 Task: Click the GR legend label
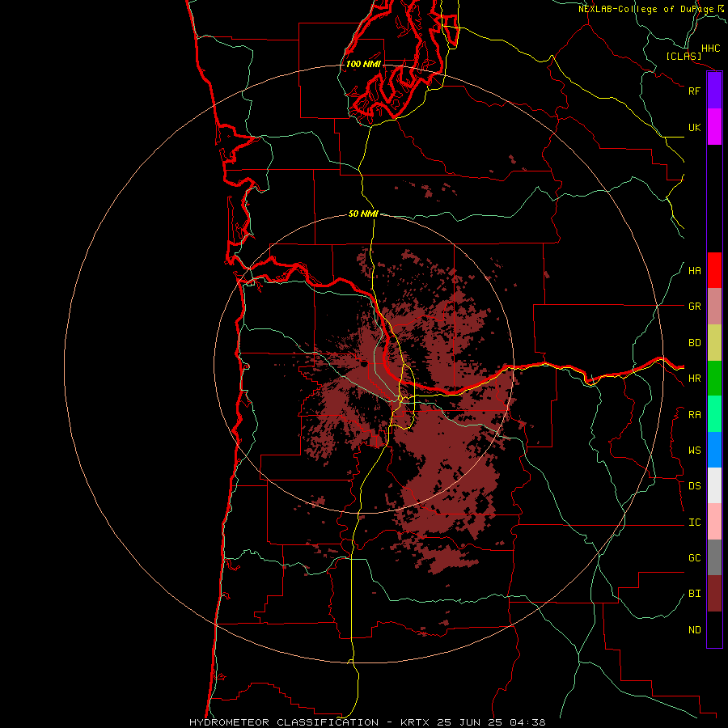point(694,307)
